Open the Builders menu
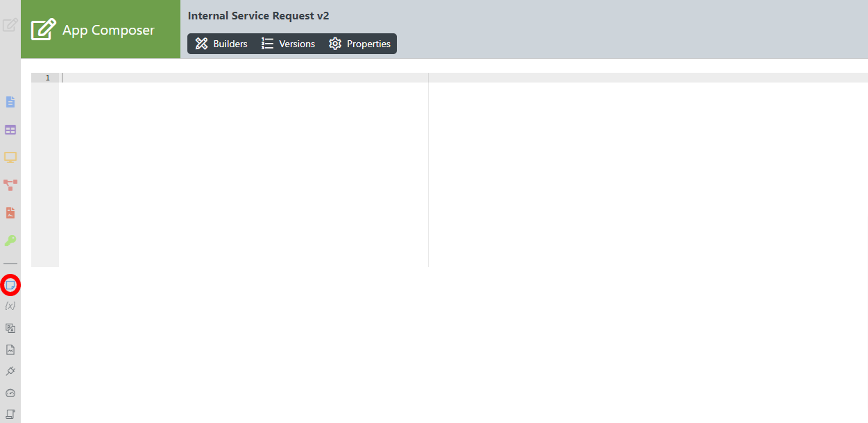868x423 pixels. click(221, 44)
